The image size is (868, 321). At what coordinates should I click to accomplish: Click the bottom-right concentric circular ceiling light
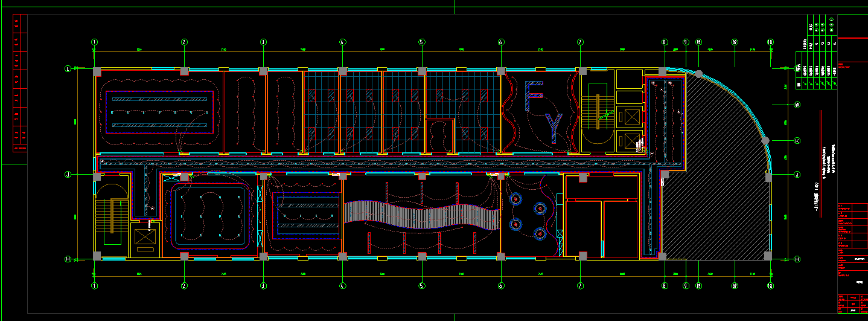pyautogui.click(x=540, y=233)
